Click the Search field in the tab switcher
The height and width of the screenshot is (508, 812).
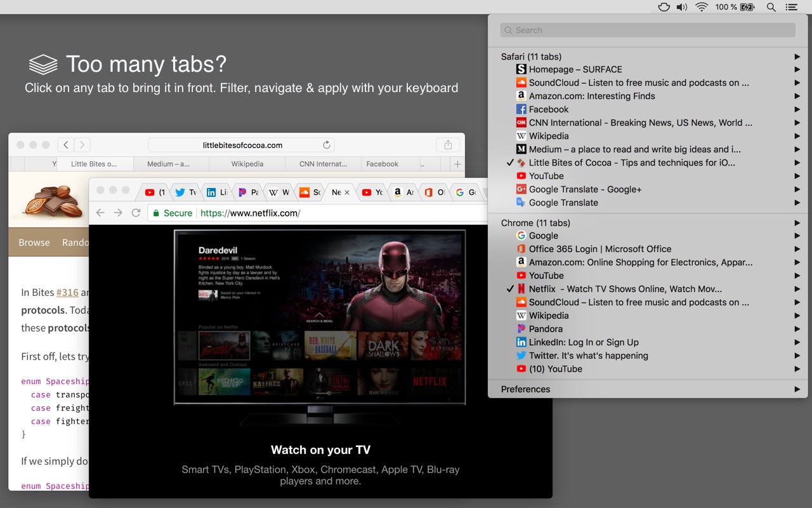[647, 30]
